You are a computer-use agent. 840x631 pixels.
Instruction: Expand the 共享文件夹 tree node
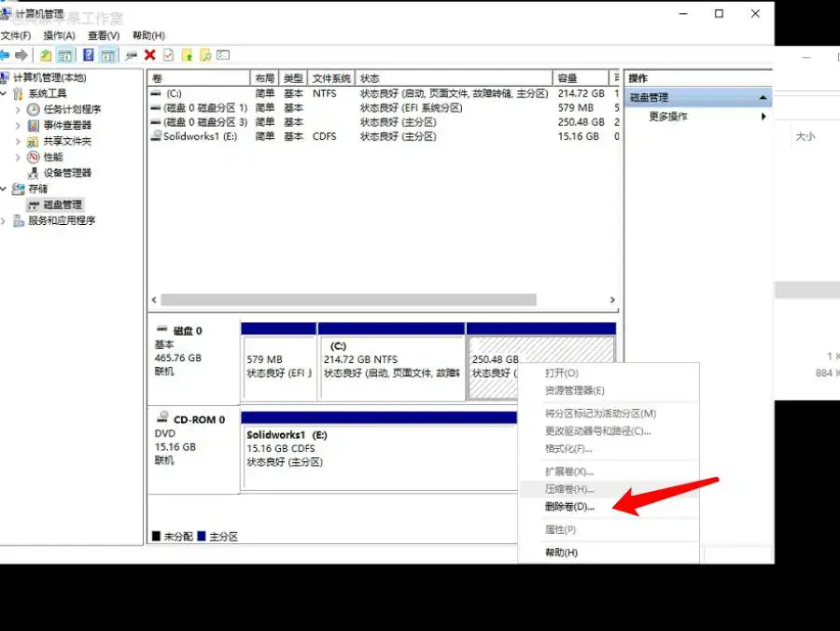pyautogui.click(x=18, y=141)
